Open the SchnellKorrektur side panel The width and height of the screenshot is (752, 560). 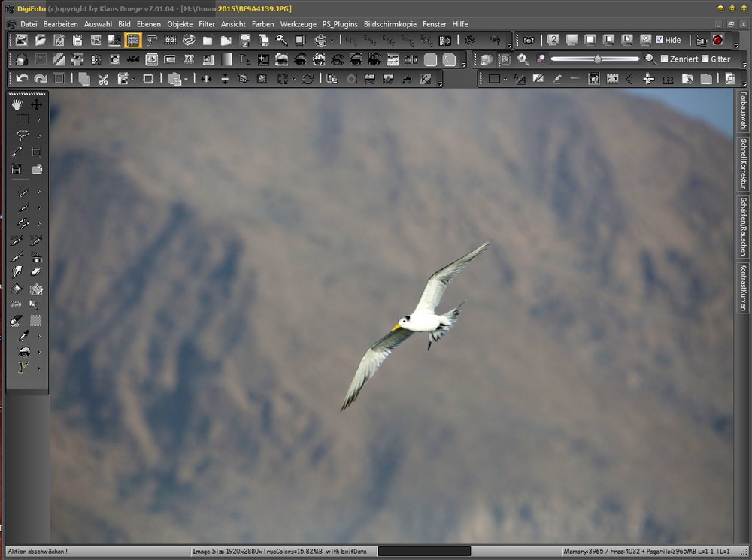pos(743,163)
